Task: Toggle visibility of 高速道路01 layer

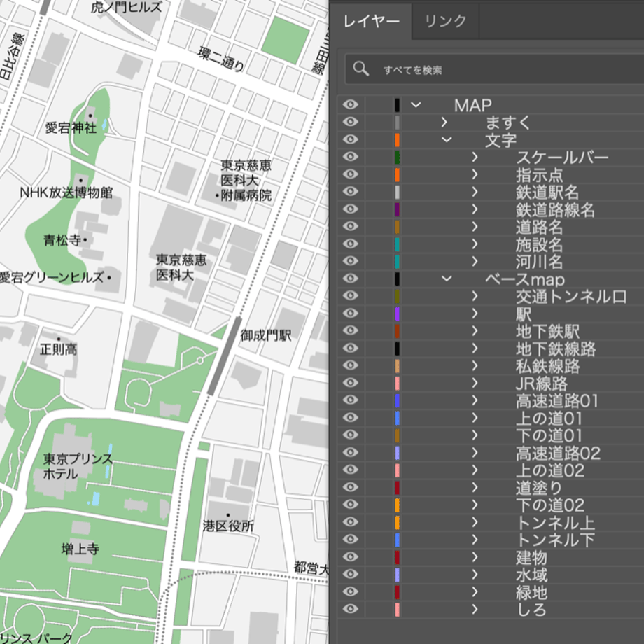Action: click(350, 400)
